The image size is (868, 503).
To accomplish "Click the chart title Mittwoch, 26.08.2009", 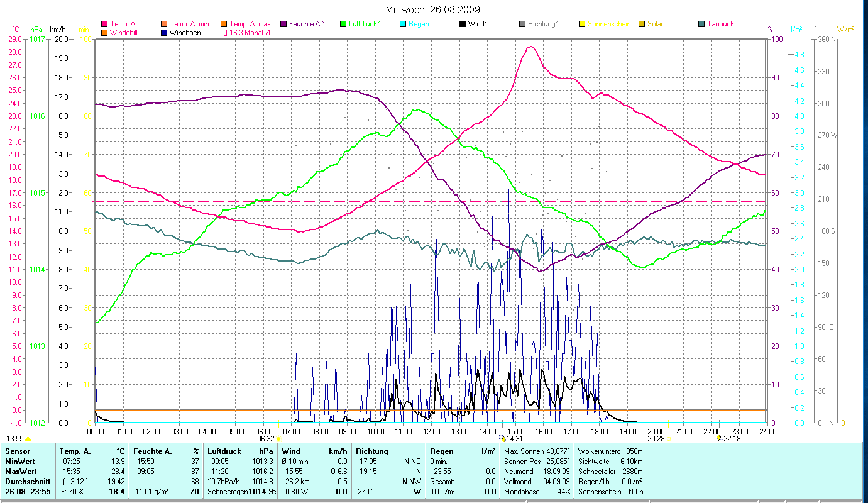I will click(x=434, y=9).
